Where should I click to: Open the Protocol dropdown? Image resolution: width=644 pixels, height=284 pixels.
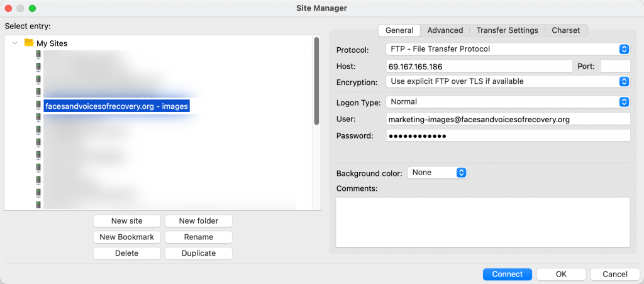click(508, 49)
